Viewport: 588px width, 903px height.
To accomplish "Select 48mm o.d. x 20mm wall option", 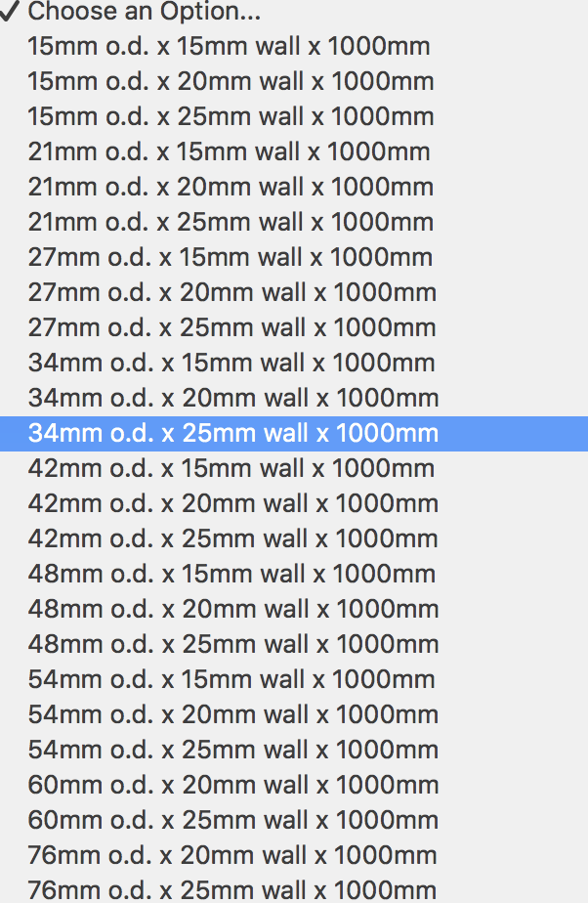I will tap(234, 609).
